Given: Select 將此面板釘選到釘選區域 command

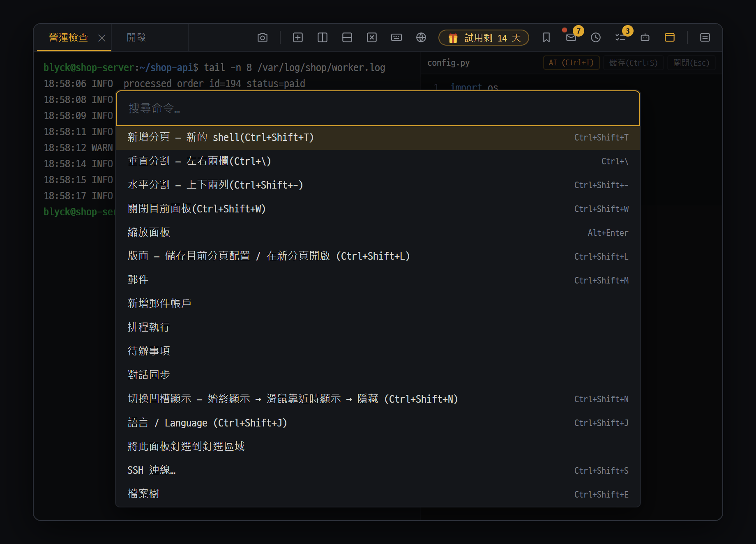Looking at the screenshot, I should (x=378, y=447).
